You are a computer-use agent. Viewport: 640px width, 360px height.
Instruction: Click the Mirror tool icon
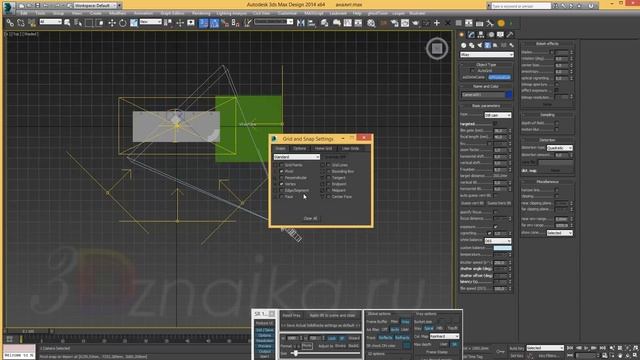[300, 23]
